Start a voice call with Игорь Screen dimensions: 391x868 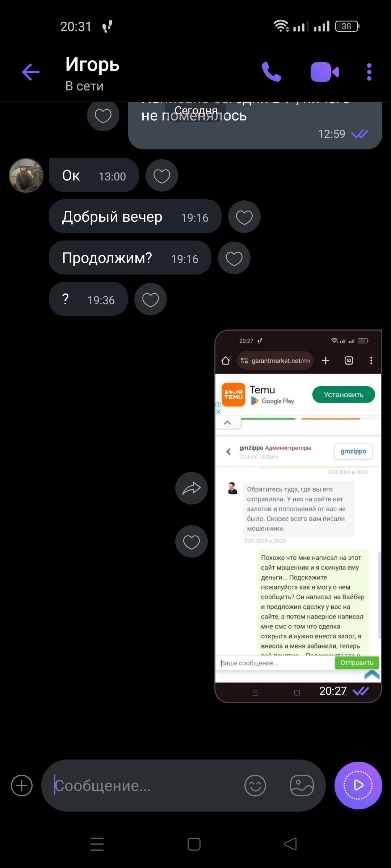click(272, 72)
